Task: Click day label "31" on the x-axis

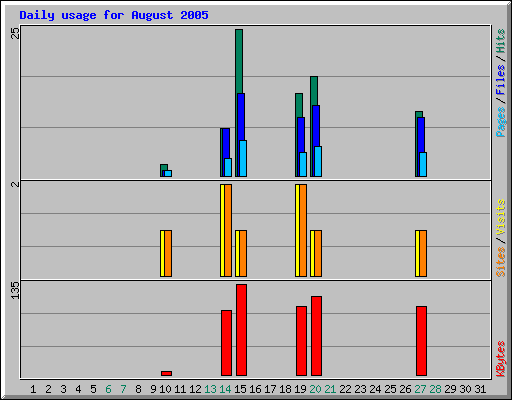Action: pyautogui.click(x=480, y=389)
